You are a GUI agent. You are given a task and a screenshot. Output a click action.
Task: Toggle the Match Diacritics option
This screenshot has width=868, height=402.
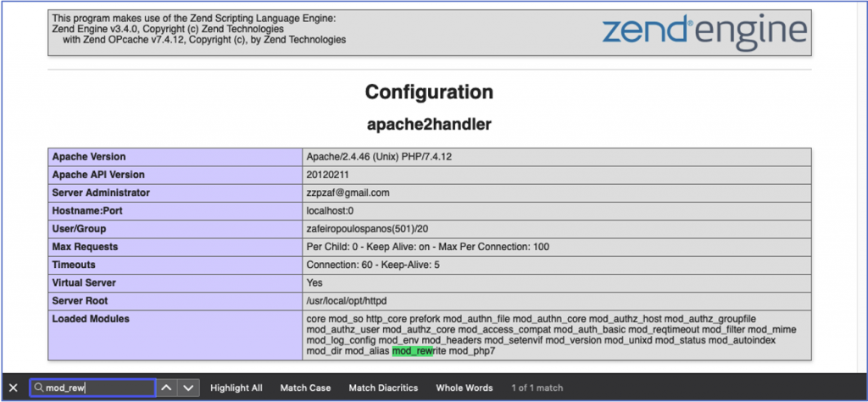(383, 388)
